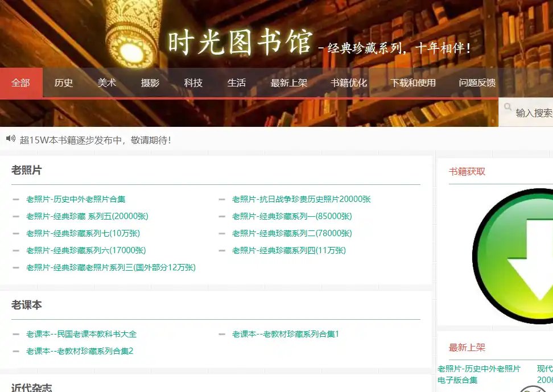The height and width of the screenshot is (392, 553).
Task: Open 经典珍藏老照片系列三(国外部分12万张)
Action: [111, 267]
